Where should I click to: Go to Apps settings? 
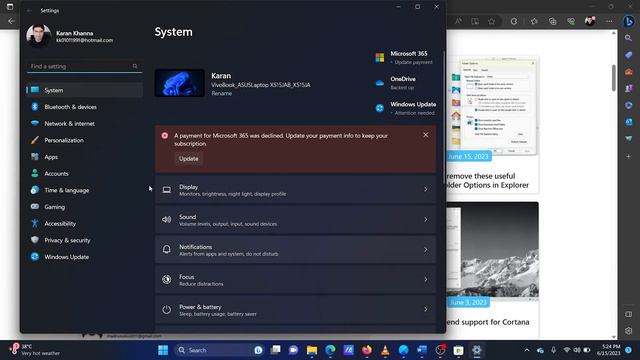coord(84,157)
